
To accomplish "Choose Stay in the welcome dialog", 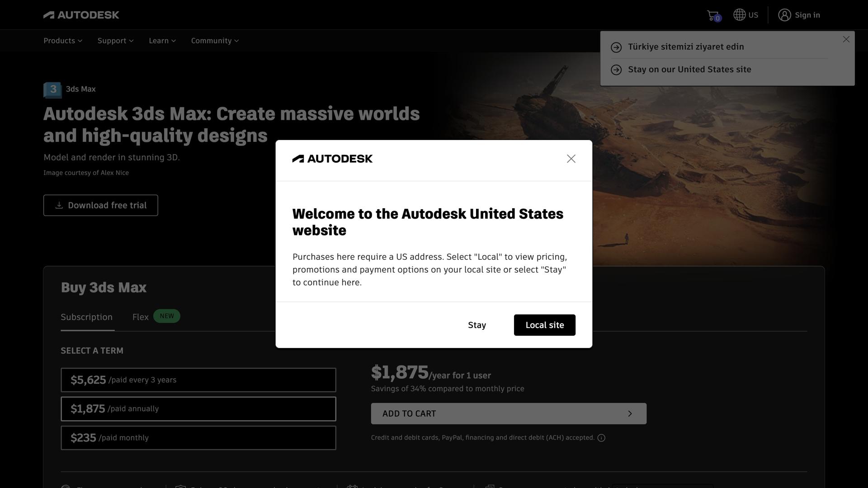I will click(477, 325).
